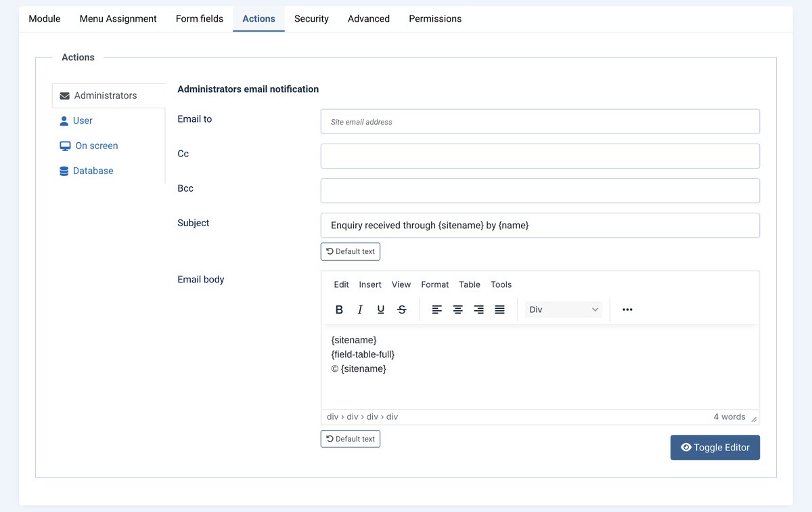812x512 pixels.
Task: Click the 4 words counter
Action: tap(729, 417)
